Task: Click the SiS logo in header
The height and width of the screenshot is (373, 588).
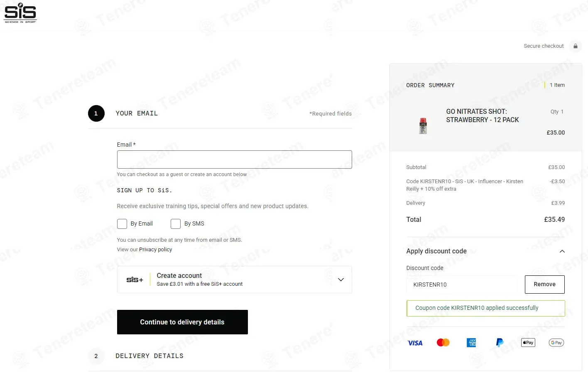Action: tap(20, 13)
